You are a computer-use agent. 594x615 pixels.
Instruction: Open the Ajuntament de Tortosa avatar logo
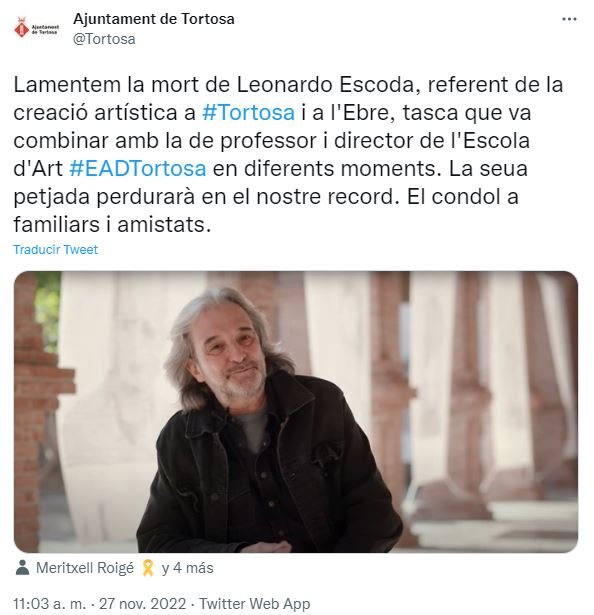pyautogui.click(x=36, y=29)
